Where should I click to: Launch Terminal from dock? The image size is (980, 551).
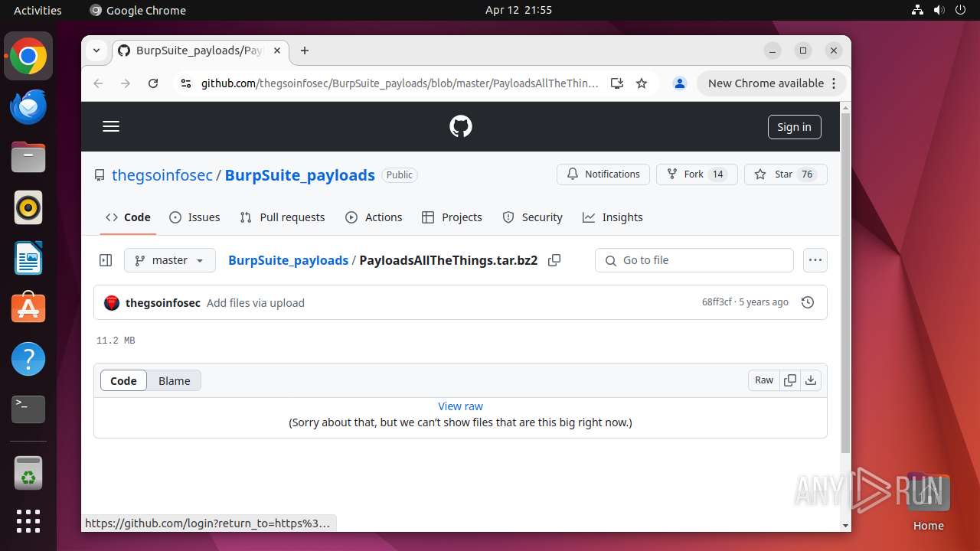[x=28, y=409]
